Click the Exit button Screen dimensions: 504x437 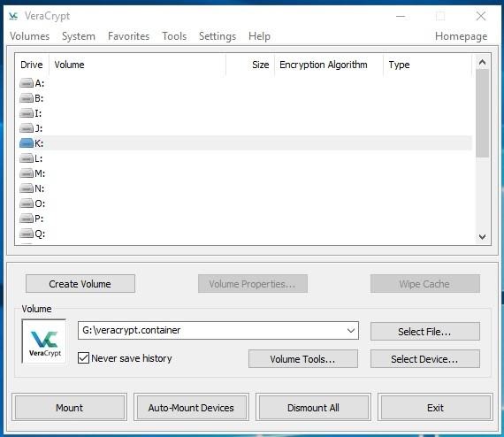[435, 408]
